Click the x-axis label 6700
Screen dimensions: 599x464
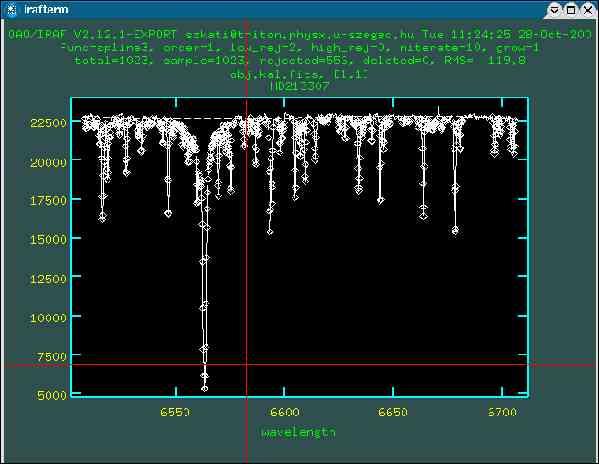[502, 412]
